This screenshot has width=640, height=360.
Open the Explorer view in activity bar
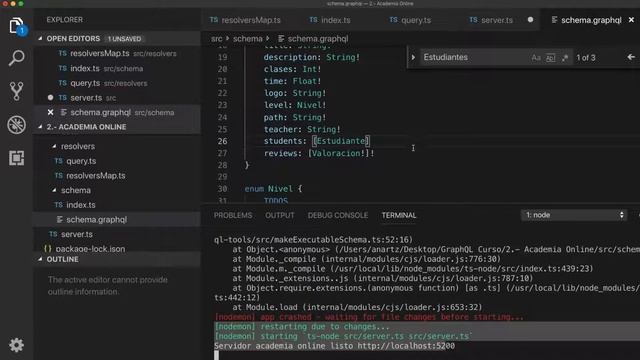click(16, 26)
